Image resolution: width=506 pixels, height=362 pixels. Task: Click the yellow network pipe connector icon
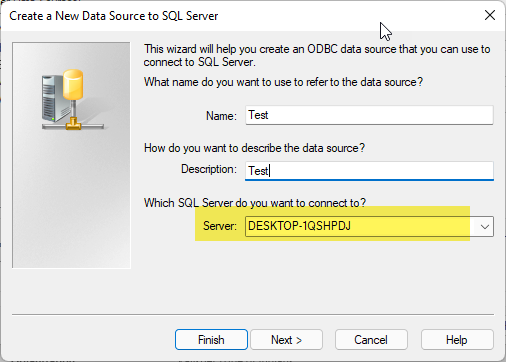[73, 125]
